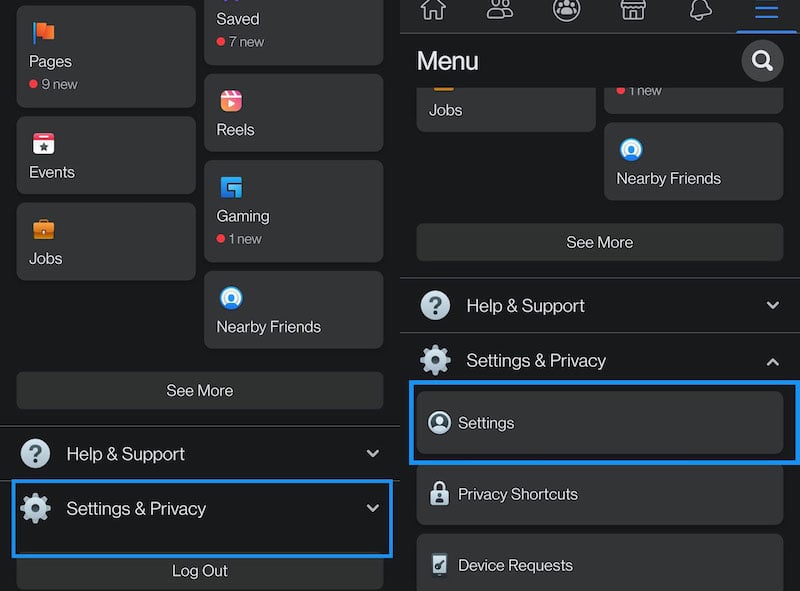This screenshot has height=591, width=800.
Task: Open the Saved card label
Action: coord(238,19)
